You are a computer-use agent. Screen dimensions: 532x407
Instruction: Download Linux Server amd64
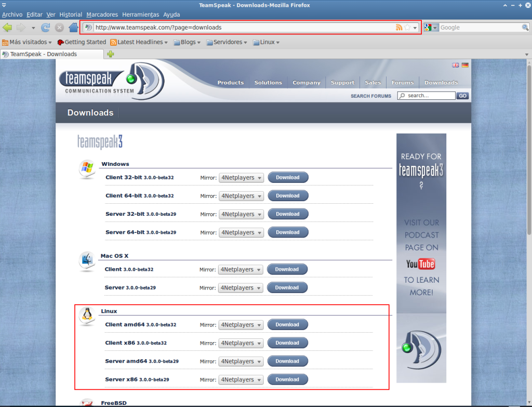click(287, 361)
